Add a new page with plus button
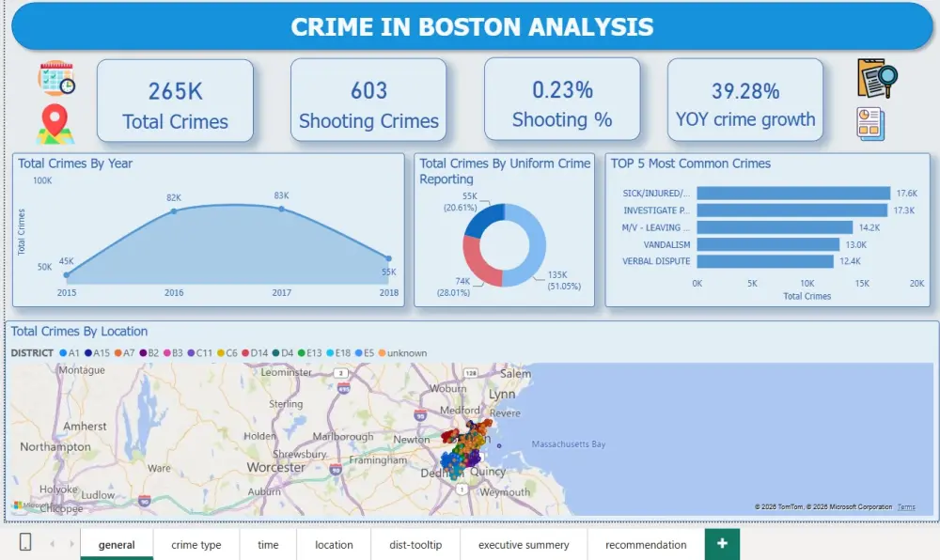 pos(722,544)
